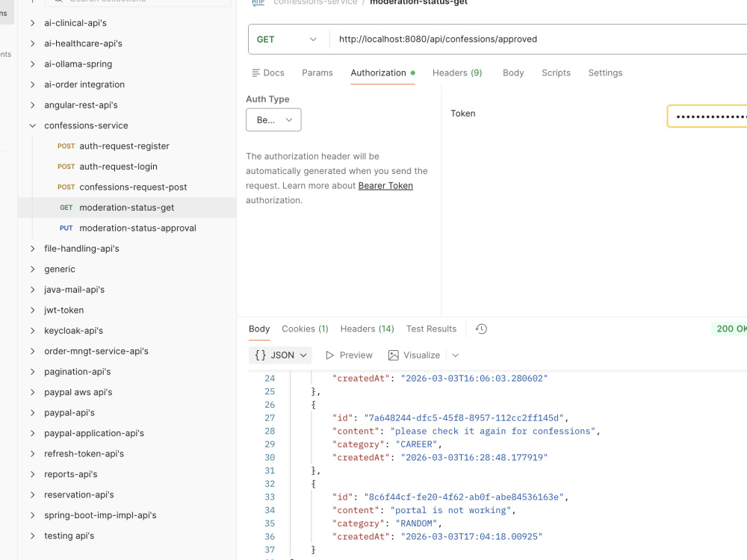Expand angular-rest-api's collection
The height and width of the screenshot is (560, 747).
click(x=32, y=105)
